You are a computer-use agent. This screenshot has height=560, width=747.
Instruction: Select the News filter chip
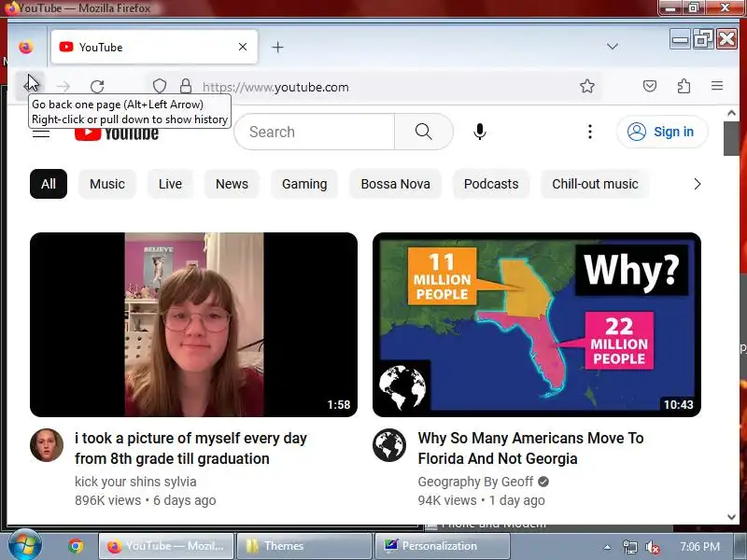coord(232,184)
